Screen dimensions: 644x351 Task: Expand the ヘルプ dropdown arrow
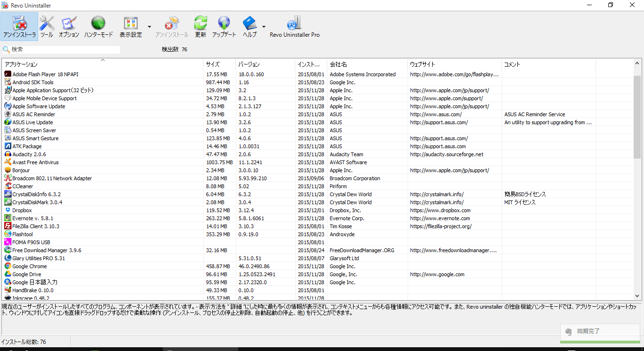click(x=264, y=26)
